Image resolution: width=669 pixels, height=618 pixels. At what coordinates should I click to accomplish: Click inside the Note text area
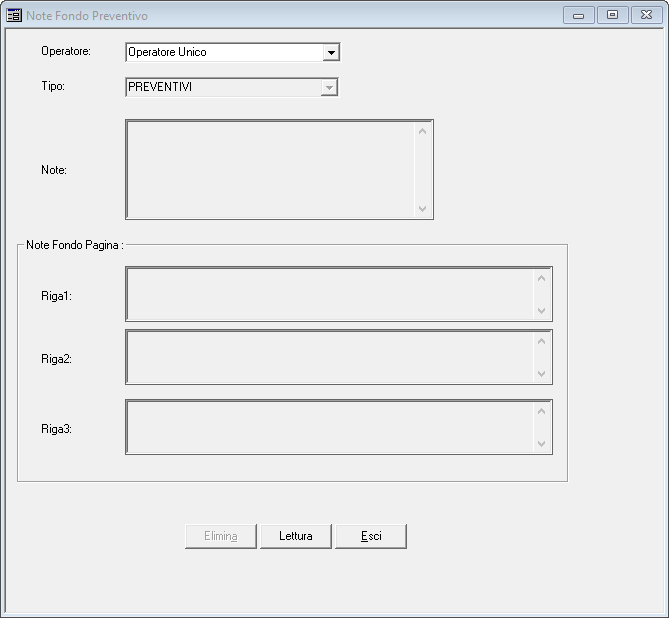270,169
